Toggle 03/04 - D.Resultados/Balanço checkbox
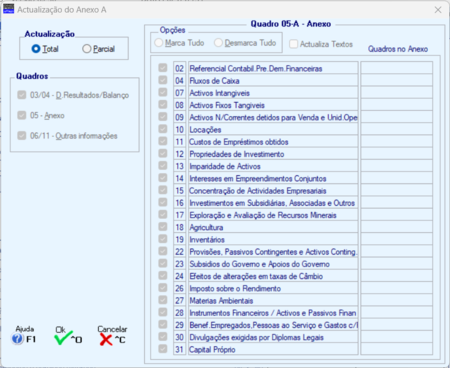This screenshot has height=368, width=450. [x=22, y=95]
